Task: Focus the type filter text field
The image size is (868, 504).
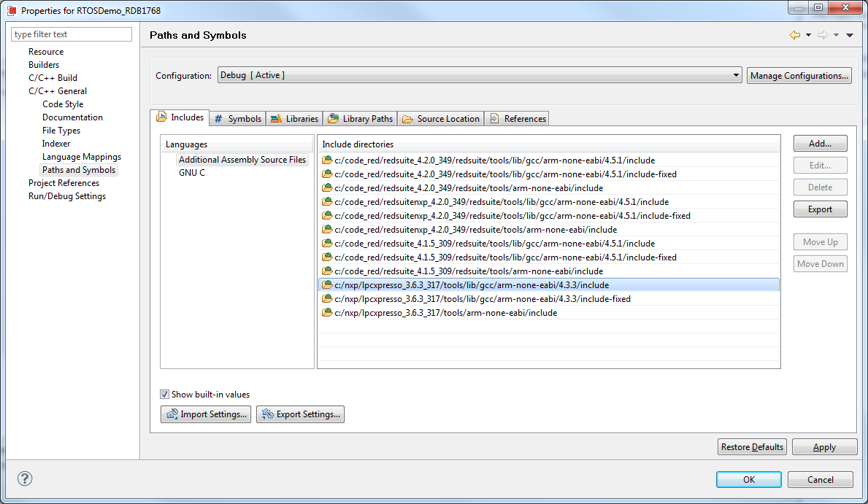Action: tap(72, 34)
